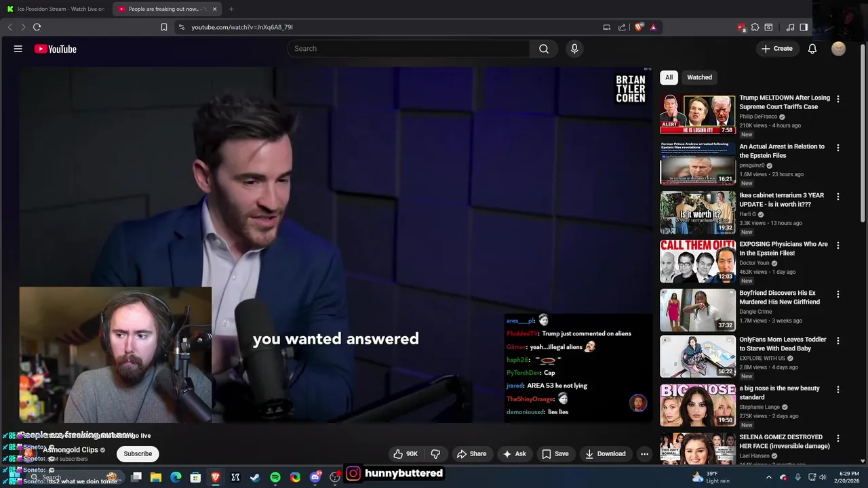Image resolution: width=868 pixels, height=488 pixels.
Task: Click the YouTube search magnifier button
Action: 544,49
